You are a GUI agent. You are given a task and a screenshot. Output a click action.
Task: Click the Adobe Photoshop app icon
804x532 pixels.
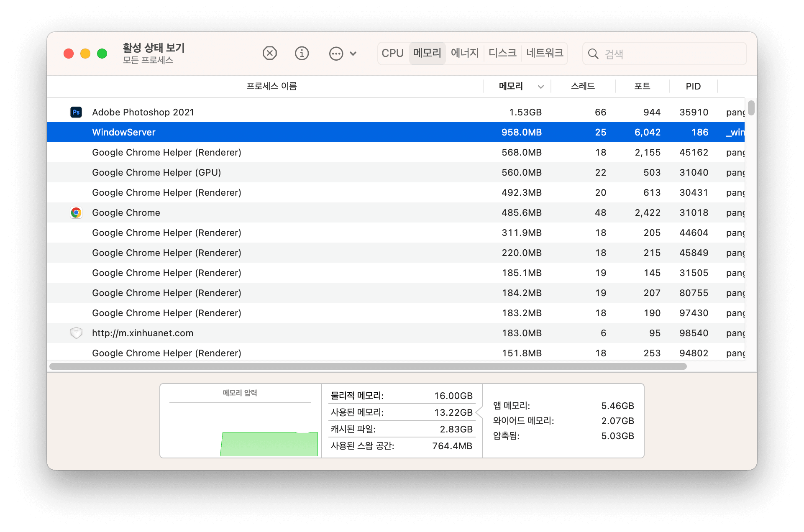pos(76,112)
